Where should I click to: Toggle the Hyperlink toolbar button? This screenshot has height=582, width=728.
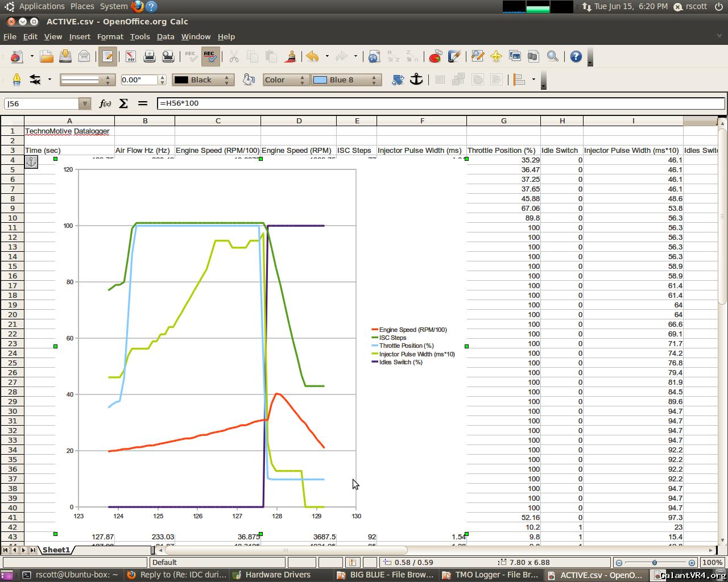(374, 56)
